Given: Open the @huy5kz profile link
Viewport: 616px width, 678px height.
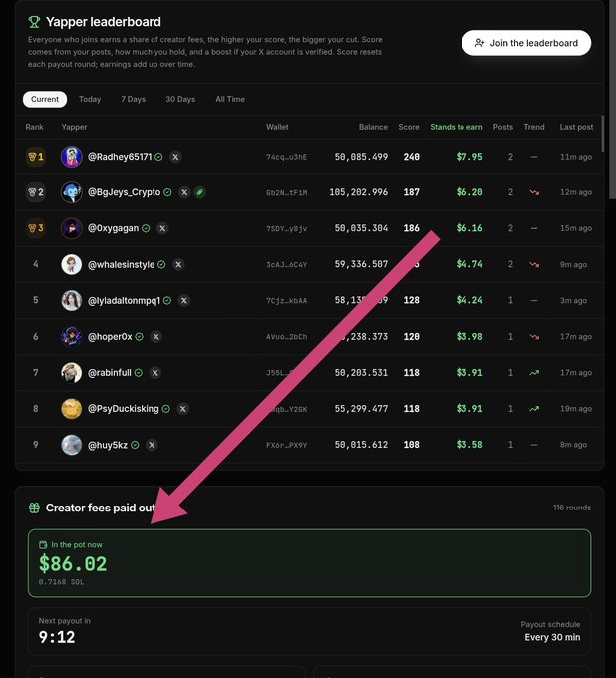Looking at the screenshot, I should pos(108,445).
